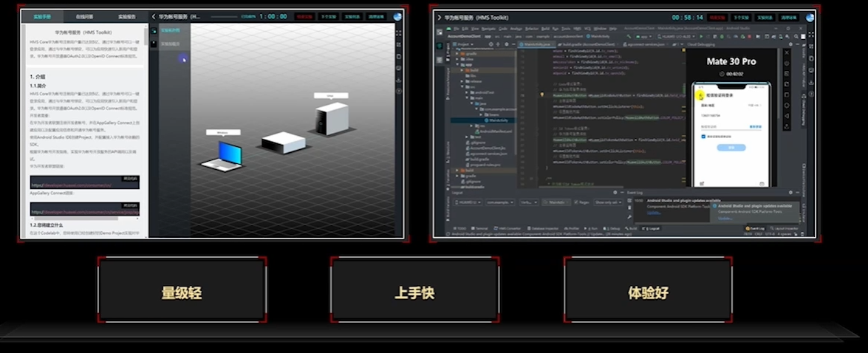868x353 pixels.
Task: Click the red end-experiment button in left window
Action: [305, 16]
